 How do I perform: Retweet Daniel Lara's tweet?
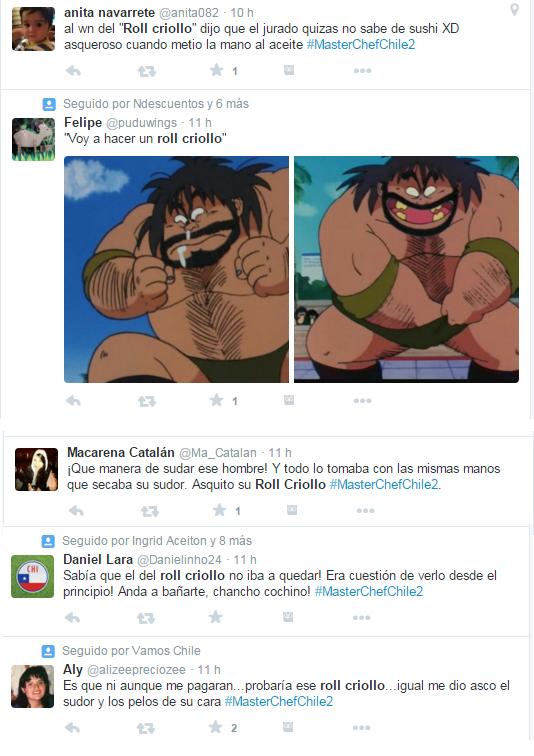tap(146, 618)
